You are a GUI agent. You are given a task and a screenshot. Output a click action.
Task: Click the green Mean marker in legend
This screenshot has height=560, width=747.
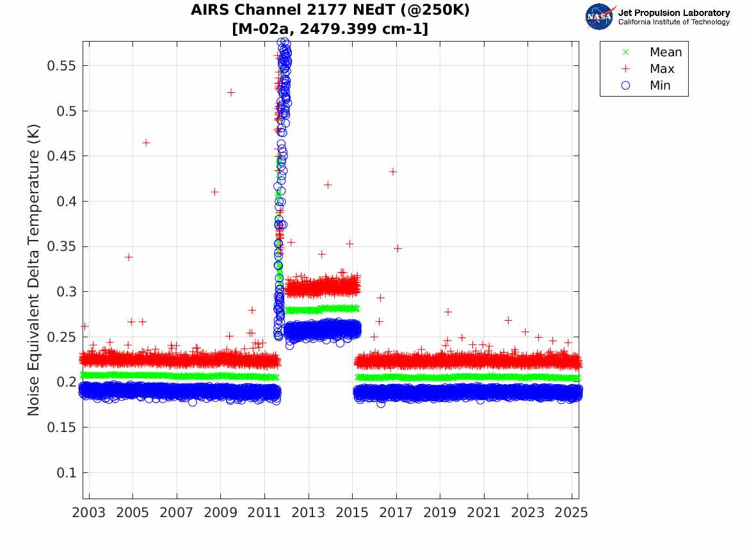pos(626,52)
